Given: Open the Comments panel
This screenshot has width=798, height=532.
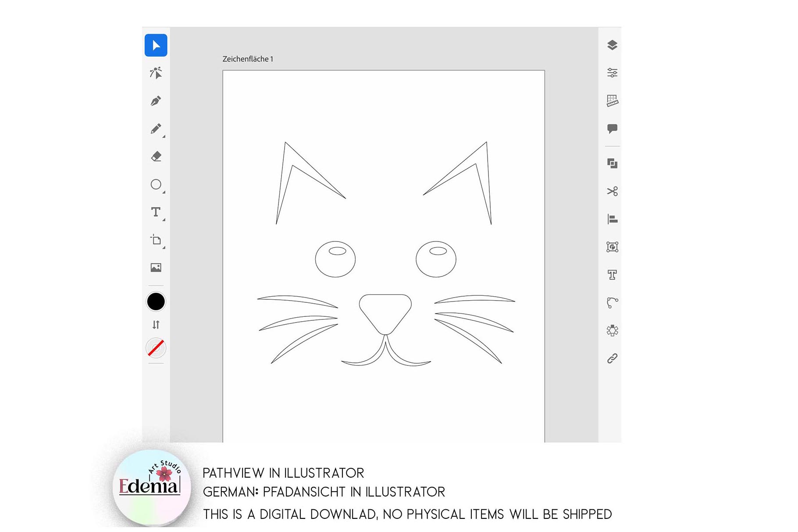Looking at the screenshot, I should [613, 128].
